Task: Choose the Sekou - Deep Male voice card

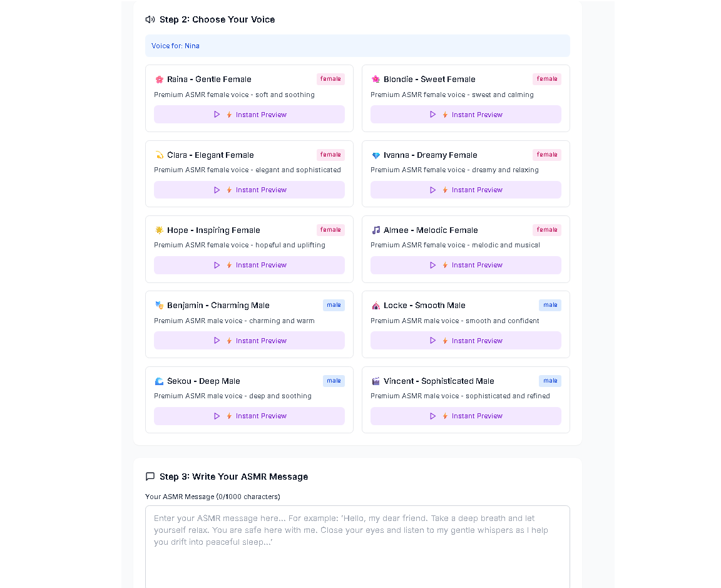Action: (249, 400)
